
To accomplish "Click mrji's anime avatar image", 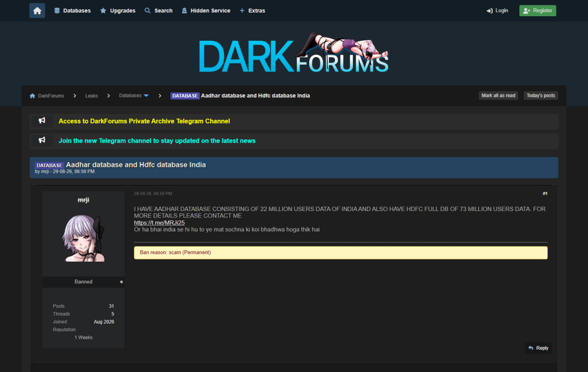I will point(83,238).
